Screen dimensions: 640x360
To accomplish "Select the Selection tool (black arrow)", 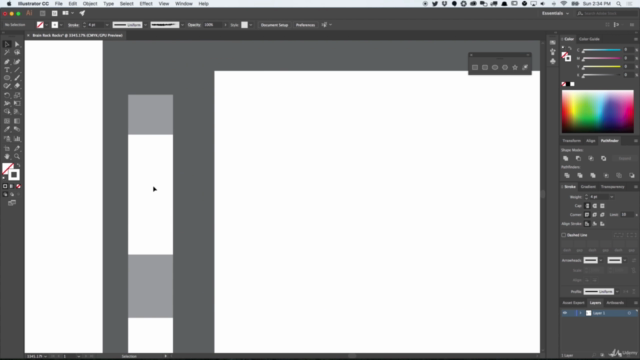I will pyautogui.click(x=7, y=44).
